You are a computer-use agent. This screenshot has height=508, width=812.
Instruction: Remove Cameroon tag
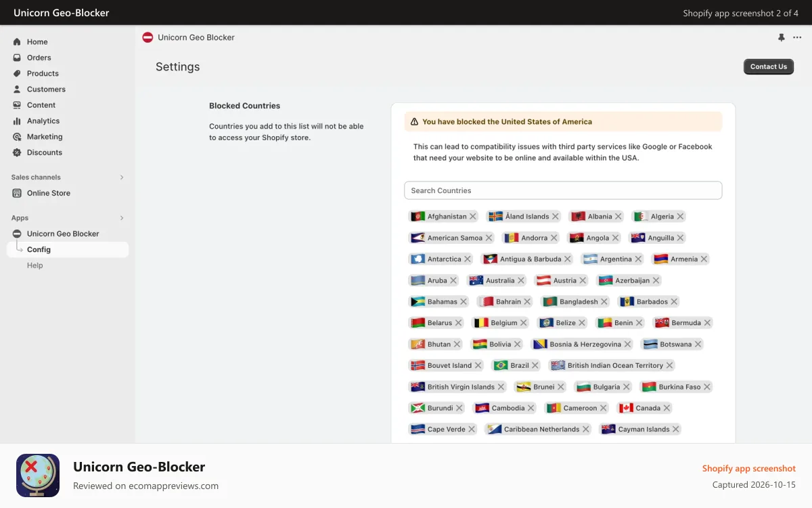point(604,408)
